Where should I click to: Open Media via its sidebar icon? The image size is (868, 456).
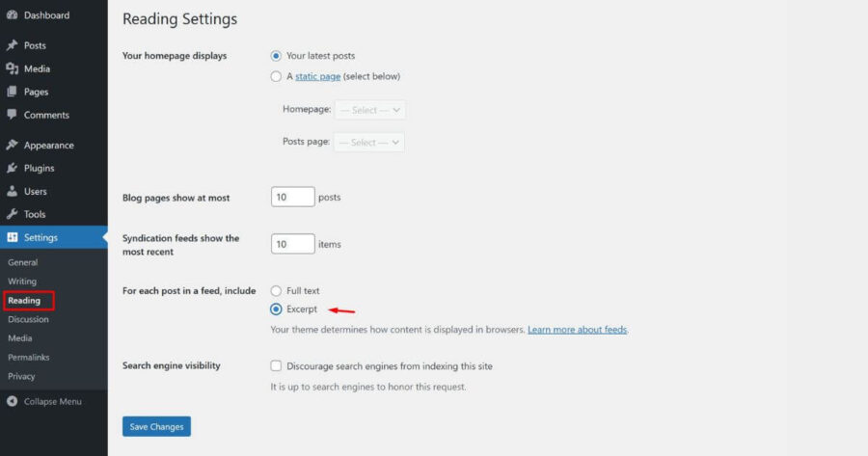coord(12,68)
